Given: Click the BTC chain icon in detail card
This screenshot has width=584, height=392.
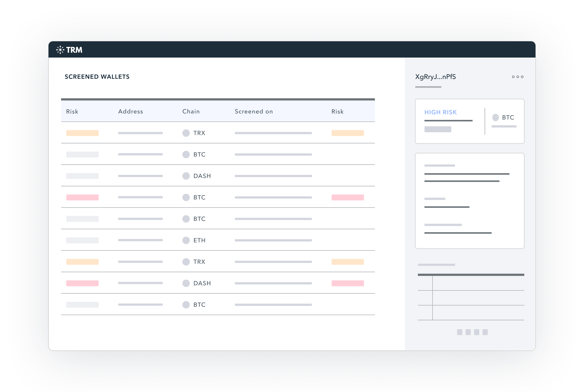Looking at the screenshot, I should click(495, 117).
